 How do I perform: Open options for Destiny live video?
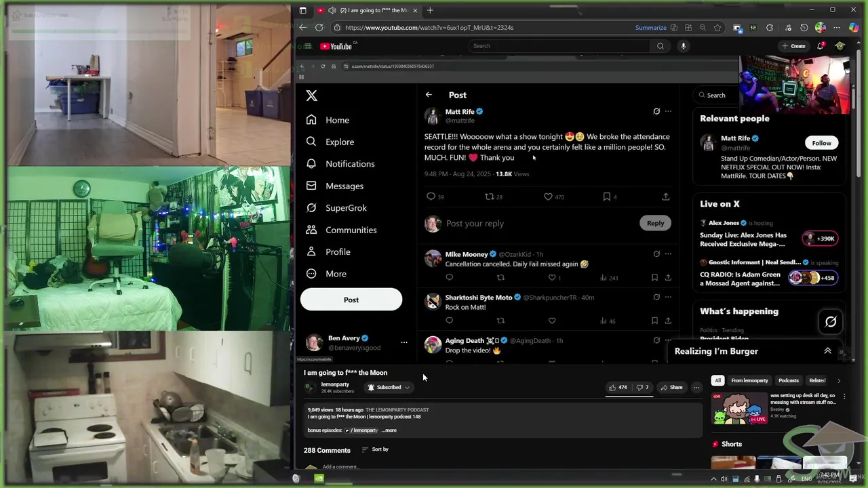844,396
